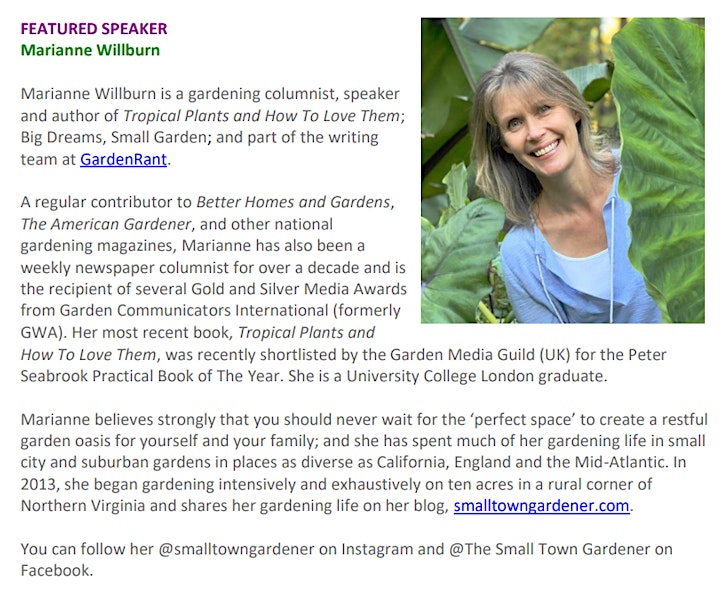The width and height of the screenshot is (720, 614).
Task: Open the GardenRant hyperlink
Action: 123,159
